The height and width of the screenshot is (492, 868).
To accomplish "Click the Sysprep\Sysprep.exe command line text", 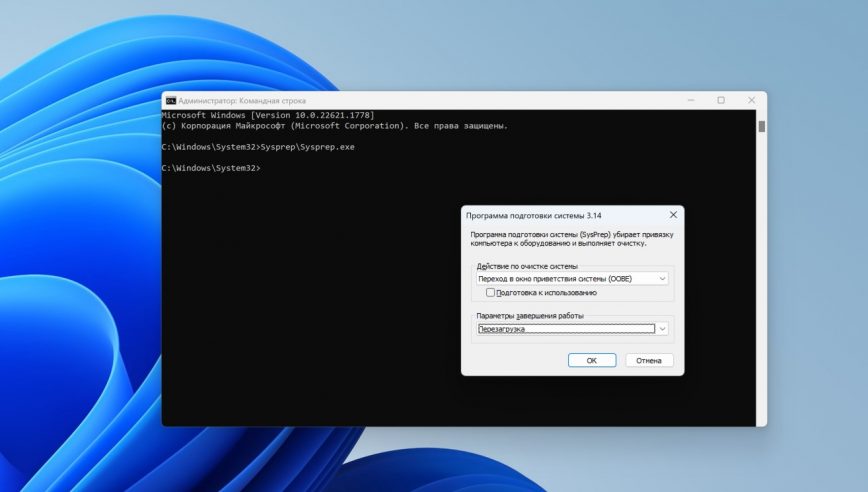I will [307, 147].
